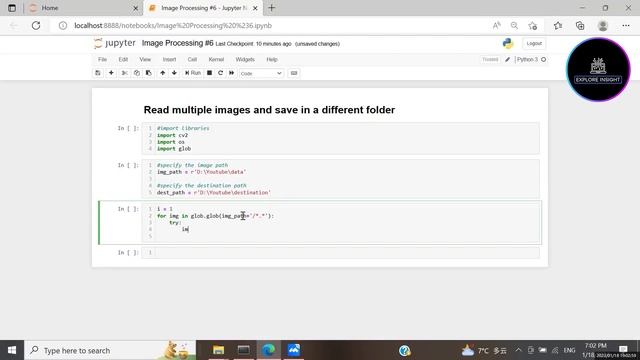The image size is (640, 360).
Task: Click the heading 'Read multiple images and save'
Action: tap(269, 110)
